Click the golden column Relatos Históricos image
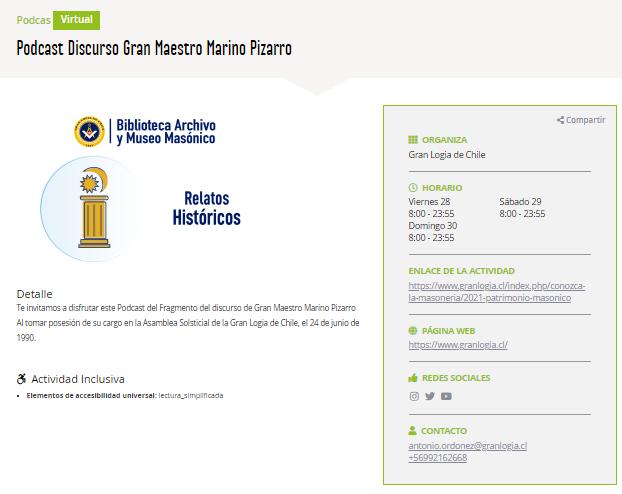This screenshot has width=622, height=494. click(94, 208)
